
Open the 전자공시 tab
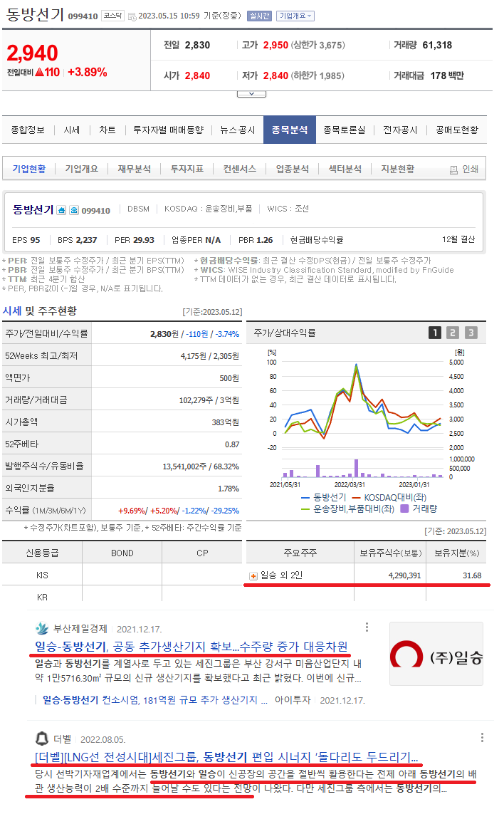click(400, 130)
